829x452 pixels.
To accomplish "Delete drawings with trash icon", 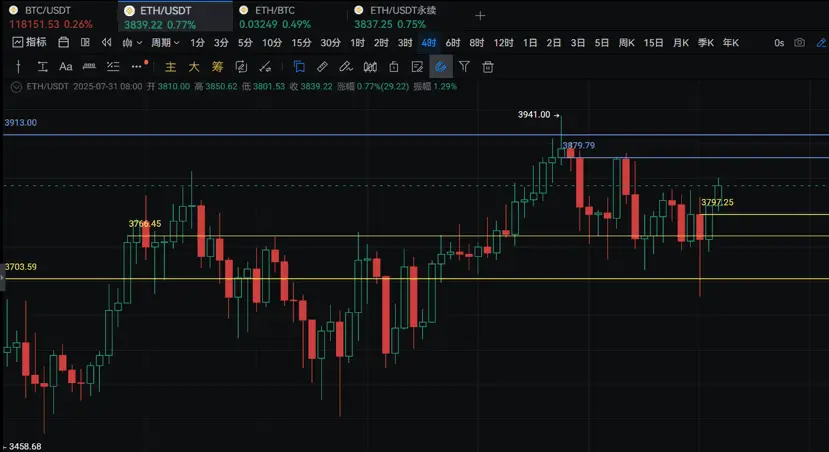I will click(x=488, y=67).
